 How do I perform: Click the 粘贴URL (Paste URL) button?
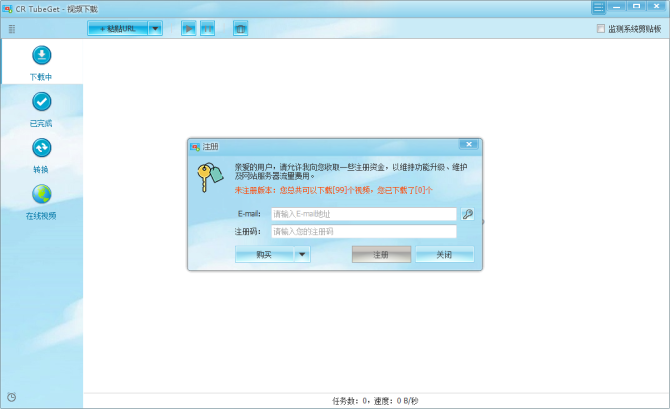point(117,29)
